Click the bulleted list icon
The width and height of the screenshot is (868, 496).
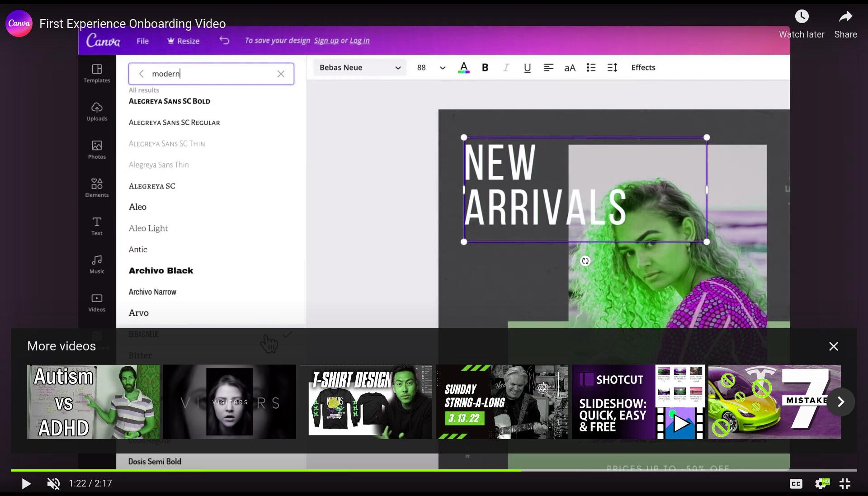pos(591,68)
